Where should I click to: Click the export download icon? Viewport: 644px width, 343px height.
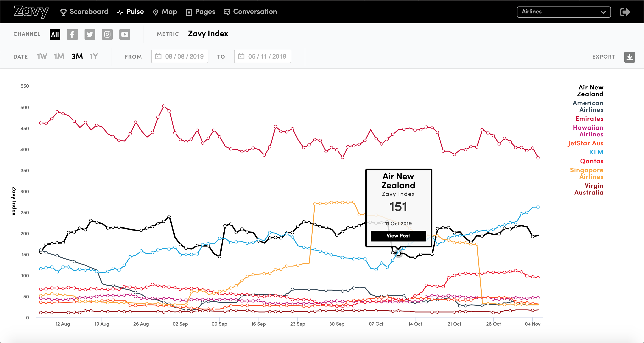[629, 57]
